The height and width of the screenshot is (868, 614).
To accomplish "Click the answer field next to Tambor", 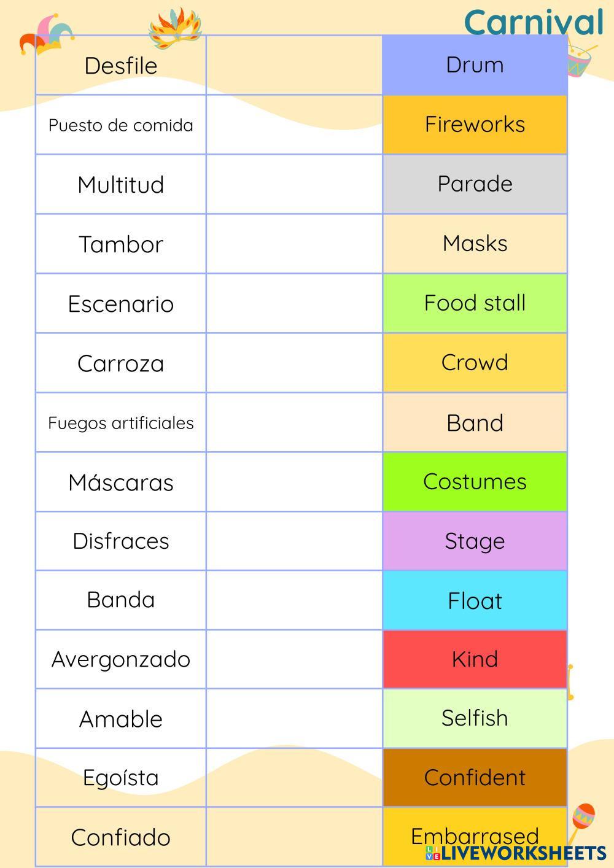I will [x=294, y=244].
